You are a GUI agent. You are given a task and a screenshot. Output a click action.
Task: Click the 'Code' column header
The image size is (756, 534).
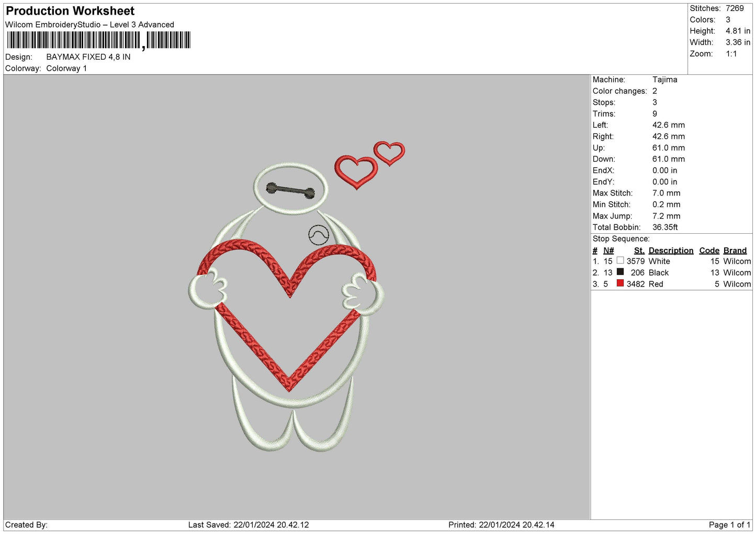point(709,251)
